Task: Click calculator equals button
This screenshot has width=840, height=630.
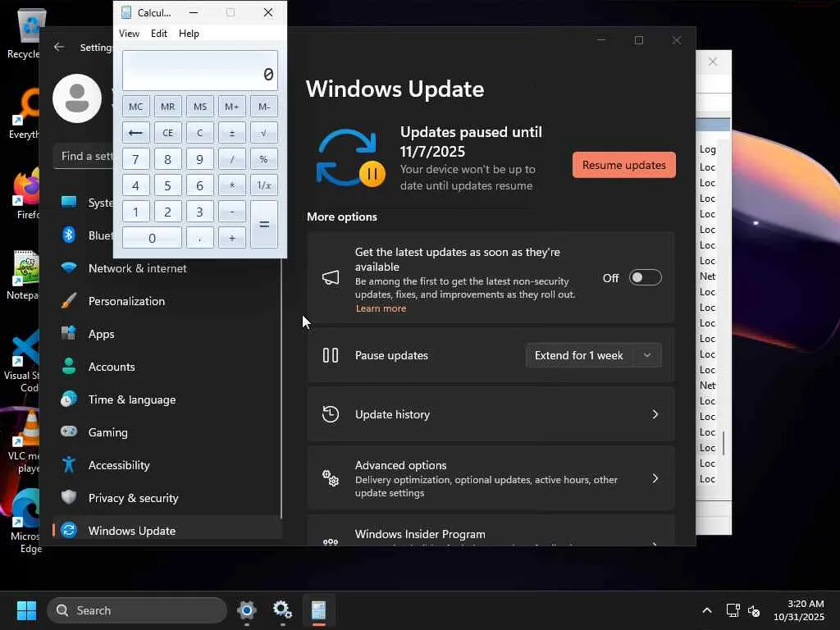Action: [264, 225]
